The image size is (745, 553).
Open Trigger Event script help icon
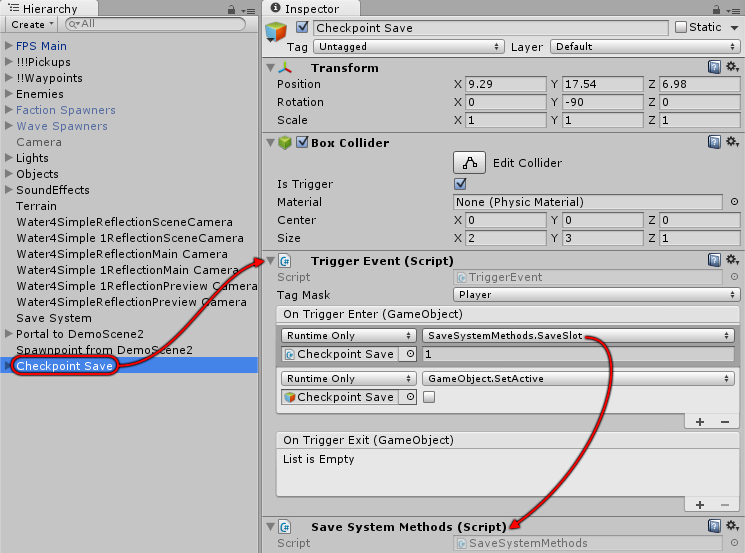[714, 260]
